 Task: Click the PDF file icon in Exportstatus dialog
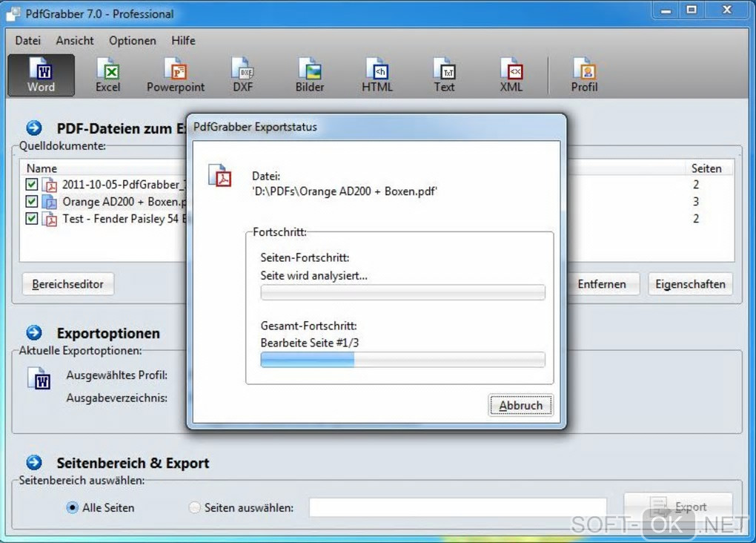point(220,176)
